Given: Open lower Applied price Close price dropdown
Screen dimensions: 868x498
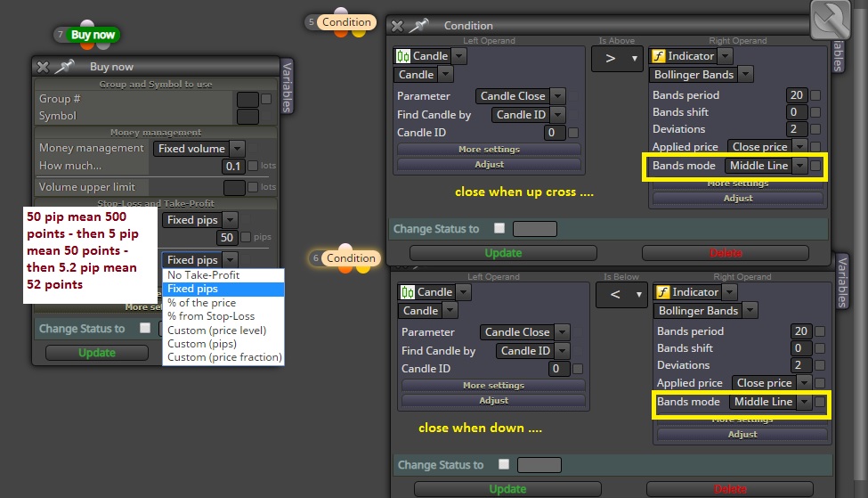Looking at the screenshot, I should click(771, 383).
